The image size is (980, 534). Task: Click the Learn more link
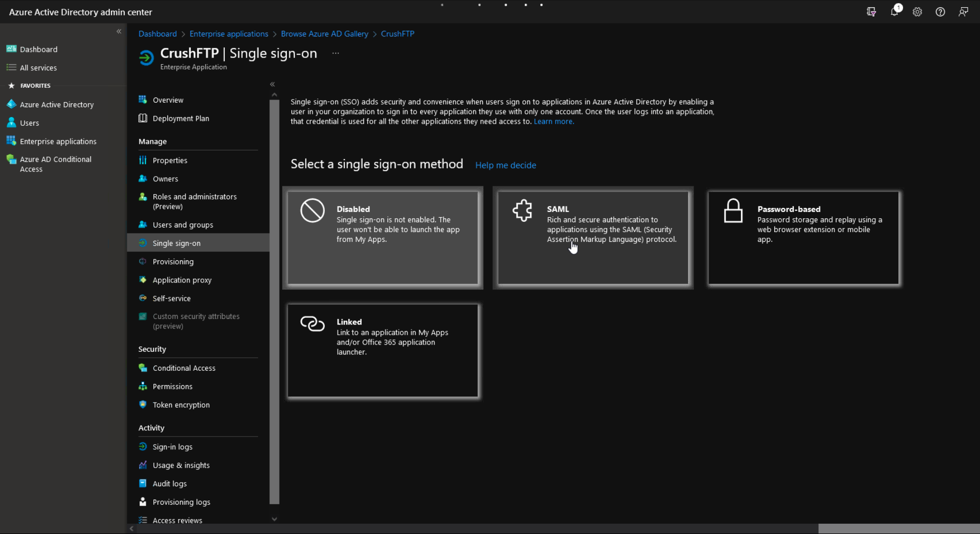(554, 122)
